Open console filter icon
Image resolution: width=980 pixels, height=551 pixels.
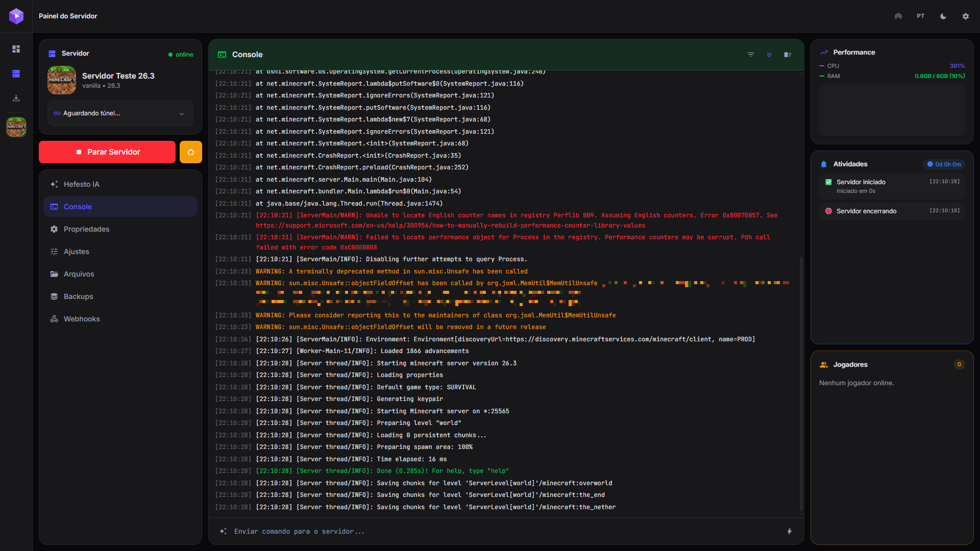[751, 55]
